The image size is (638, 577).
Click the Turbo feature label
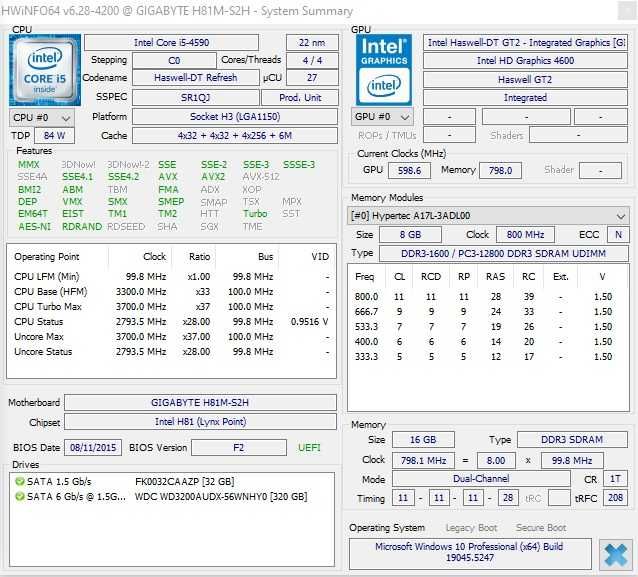[255, 214]
